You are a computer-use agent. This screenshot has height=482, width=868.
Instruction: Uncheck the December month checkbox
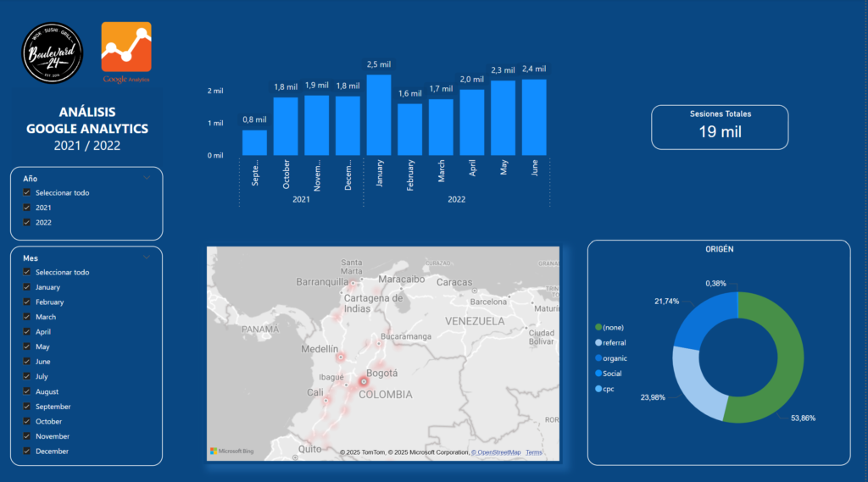[26, 451]
